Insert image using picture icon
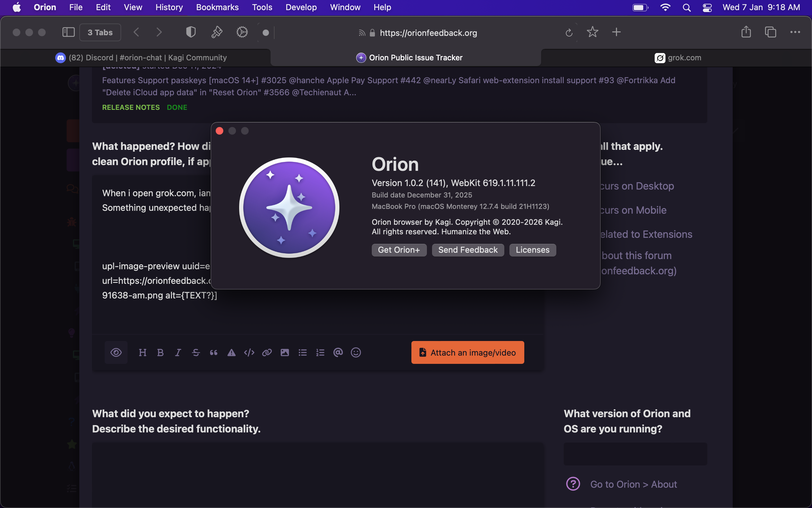The height and width of the screenshot is (508, 812). point(285,352)
